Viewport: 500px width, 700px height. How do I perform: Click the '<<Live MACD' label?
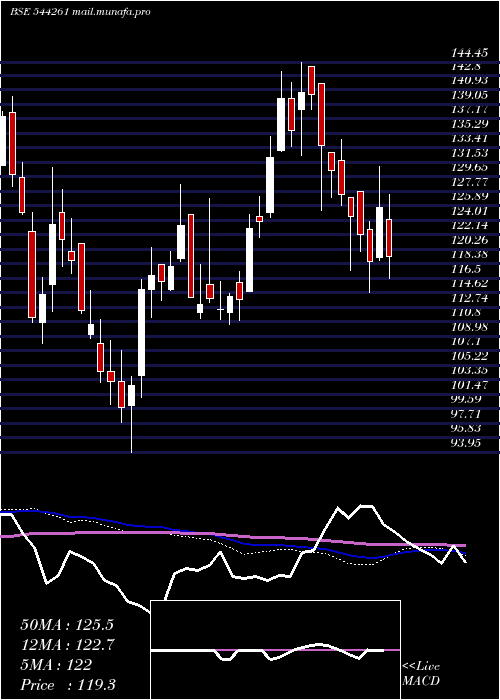point(421,674)
